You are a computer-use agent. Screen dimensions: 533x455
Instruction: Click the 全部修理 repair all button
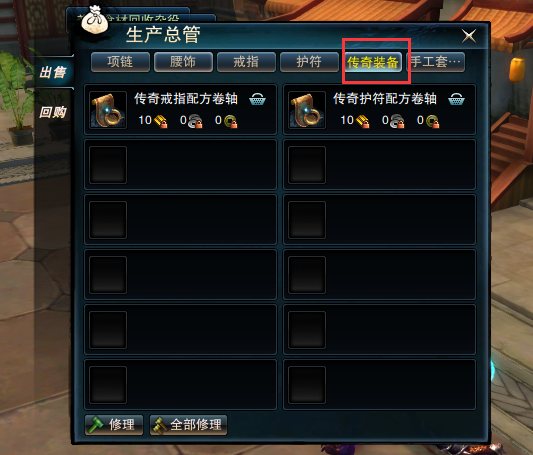point(188,425)
